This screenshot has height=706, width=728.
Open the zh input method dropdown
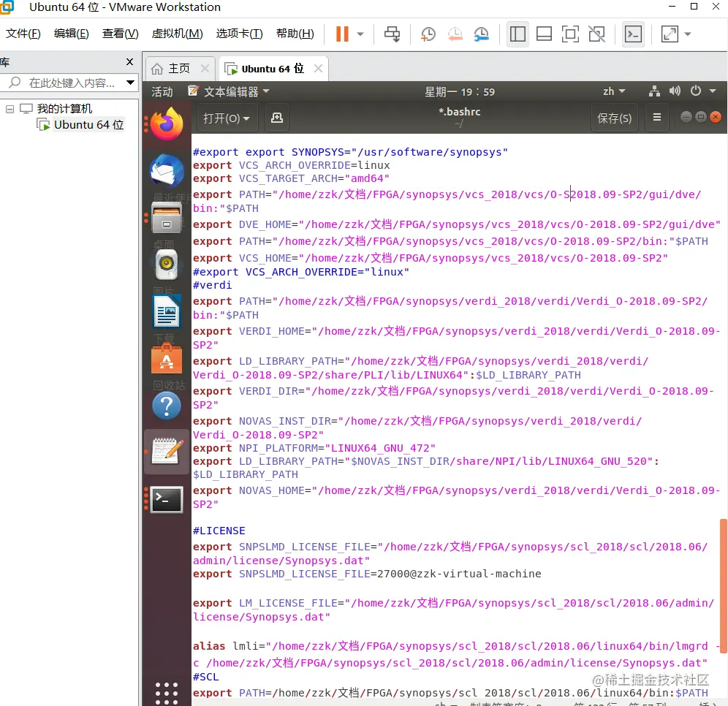(614, 91)
